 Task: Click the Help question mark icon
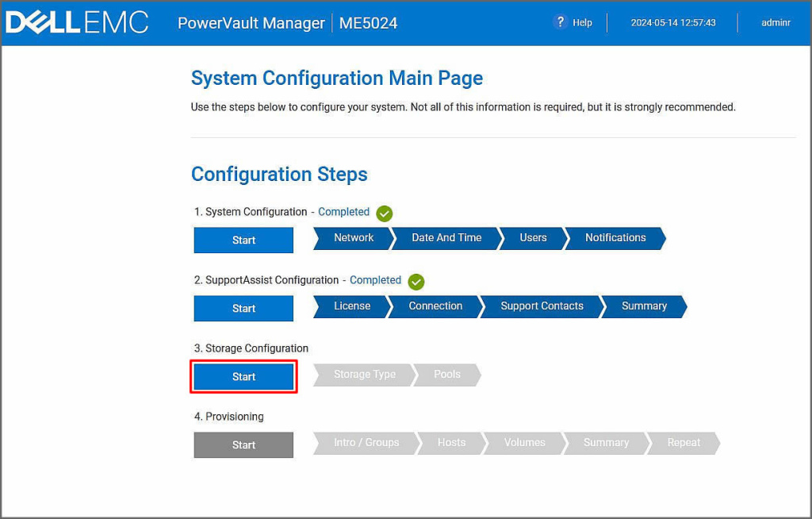[561, 22]
